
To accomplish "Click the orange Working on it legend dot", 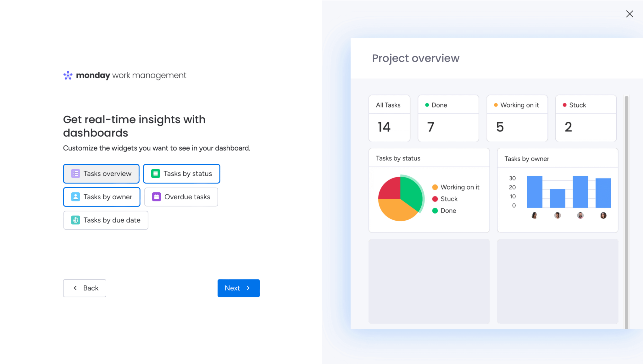I will tap(435, 187).
